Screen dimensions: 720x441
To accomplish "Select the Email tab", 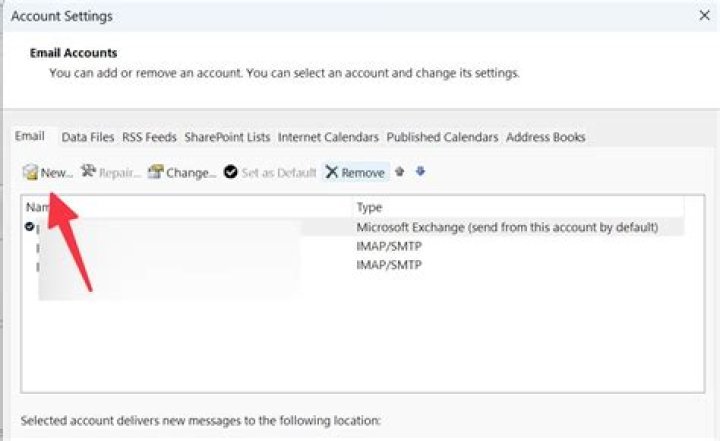I will click(x=30, y=136).
